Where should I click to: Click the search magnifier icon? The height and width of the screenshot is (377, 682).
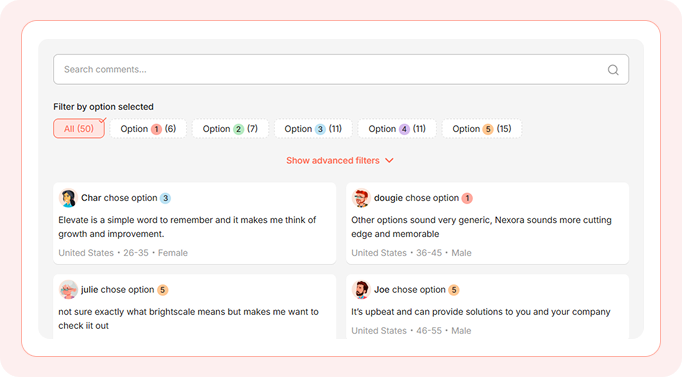coord(613,70)
